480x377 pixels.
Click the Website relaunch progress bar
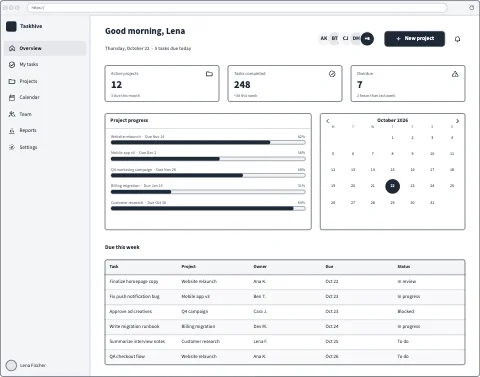click(208, 143)
